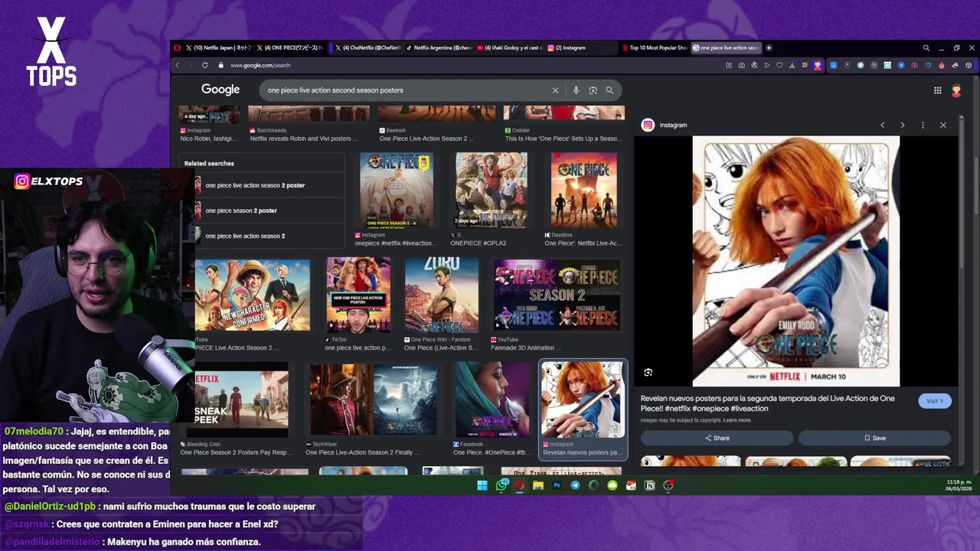Open the ZORO Fandom wiki thumbnail
The height and width of the screenshot is (551, 980).
coord(442,295)
